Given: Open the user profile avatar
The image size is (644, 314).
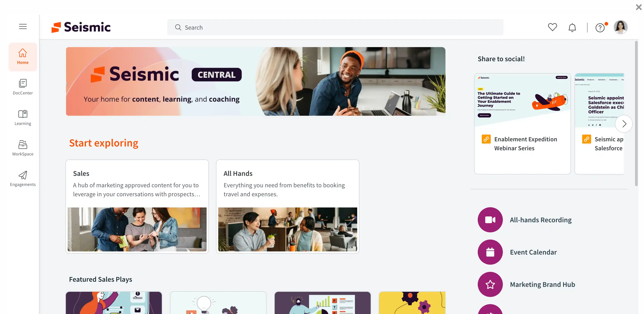Looking at the screenshot, I should click(620, 27).
